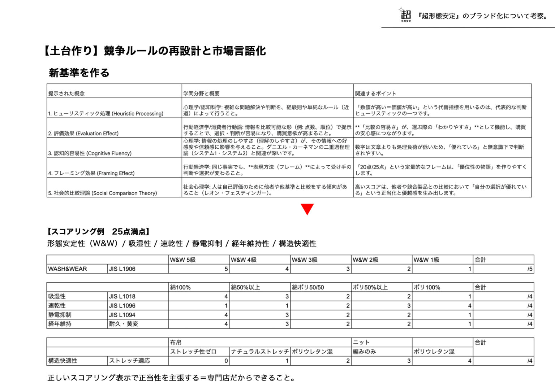Click the Social Comparison Theory cell

103,193
